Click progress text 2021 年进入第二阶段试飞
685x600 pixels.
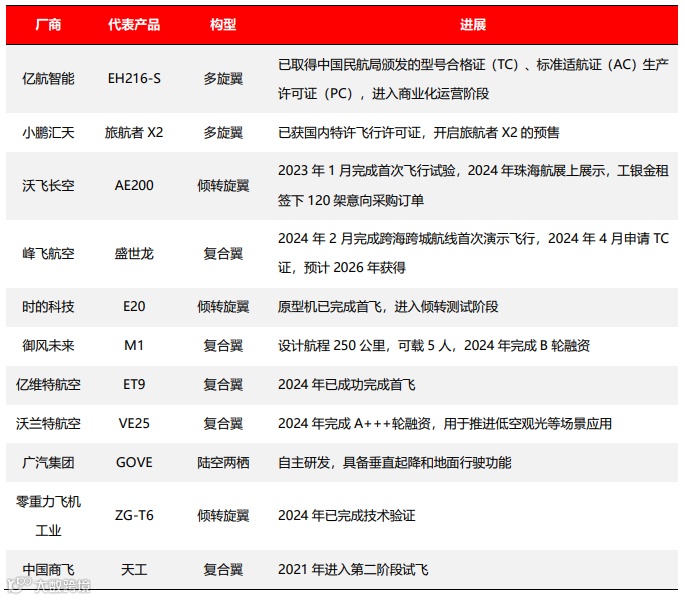(353, 570)
